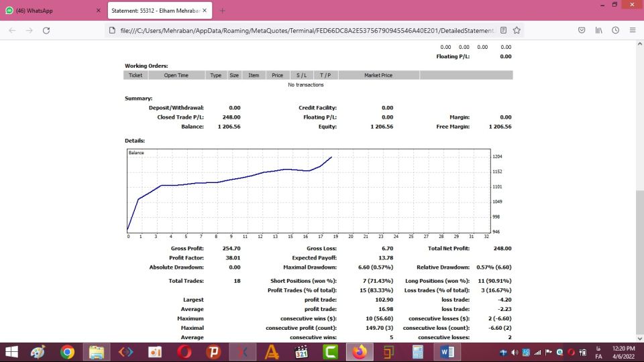The height and width of the screenshot is (362, 644).
Task: Launch Opera from the taskbar
Action: [184, 351]
